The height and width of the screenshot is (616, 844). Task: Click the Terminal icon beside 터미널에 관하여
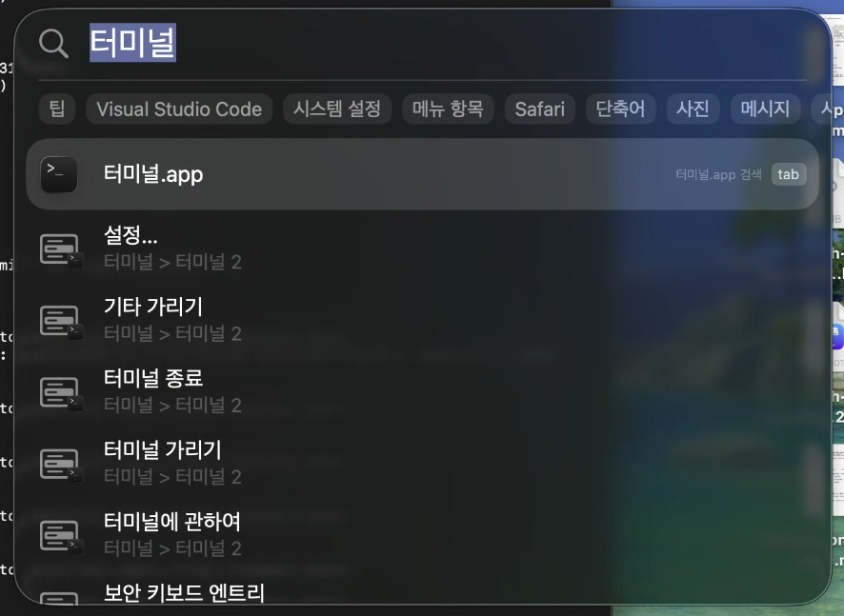pyautogui.click(x=60, y=534)
